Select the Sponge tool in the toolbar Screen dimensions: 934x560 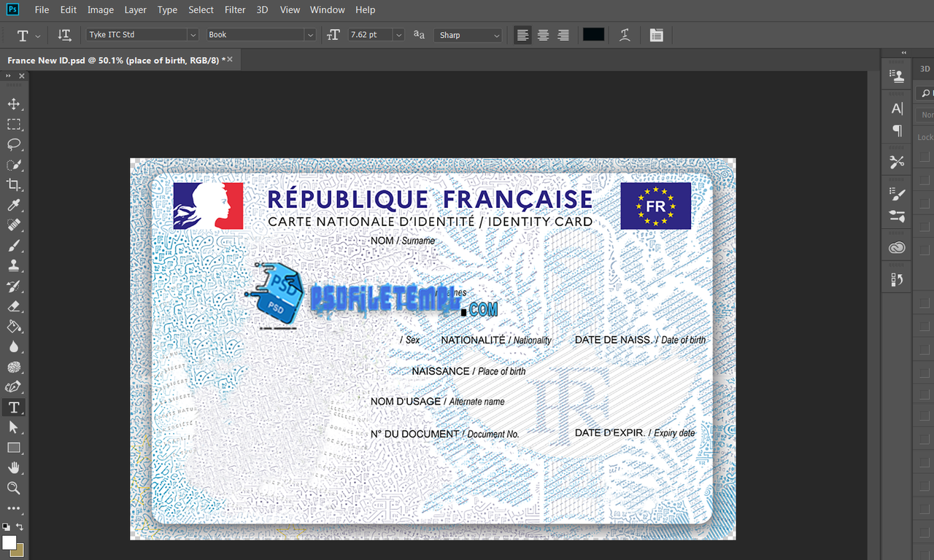[x=14, y=367]
